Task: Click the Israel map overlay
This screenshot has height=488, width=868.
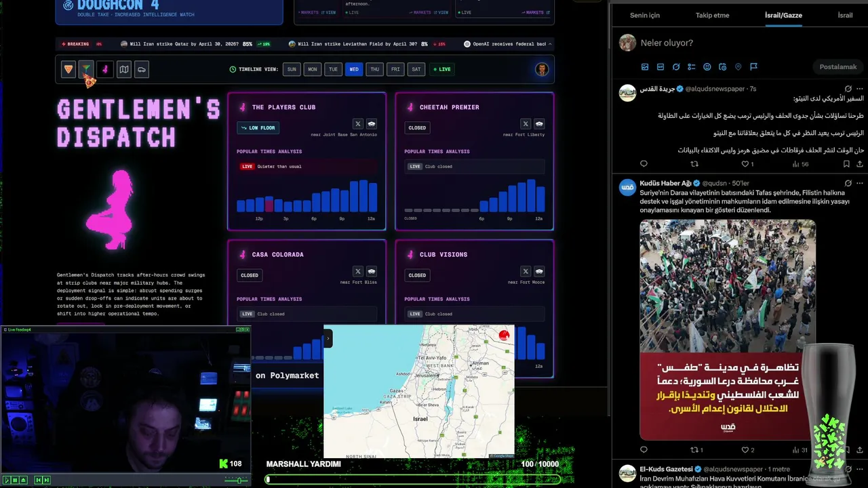Action: [x=419, y=392]
